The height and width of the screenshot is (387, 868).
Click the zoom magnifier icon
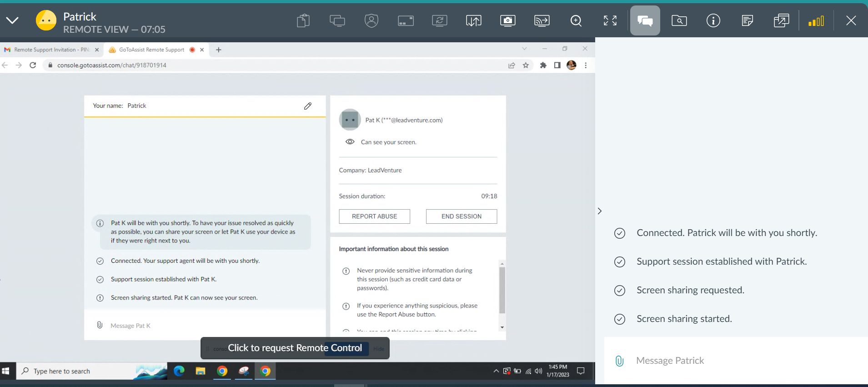[576, 20]
